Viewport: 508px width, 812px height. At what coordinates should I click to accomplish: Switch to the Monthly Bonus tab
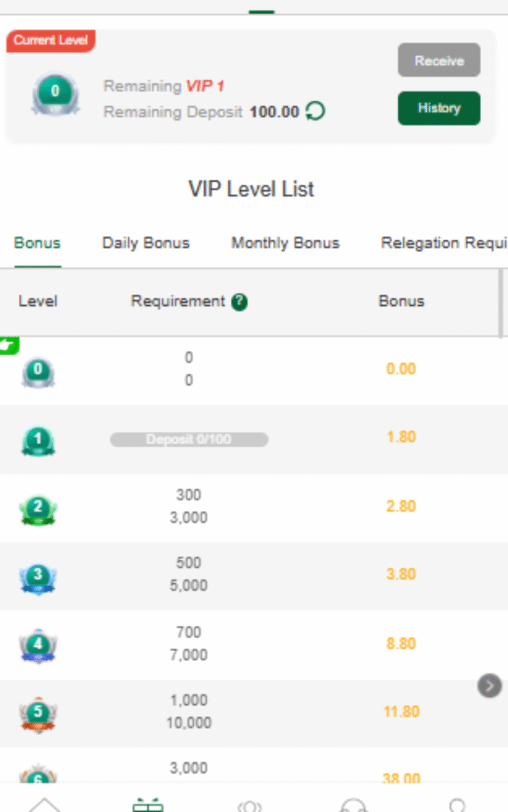pyautogui.click(x=285, y=243)
